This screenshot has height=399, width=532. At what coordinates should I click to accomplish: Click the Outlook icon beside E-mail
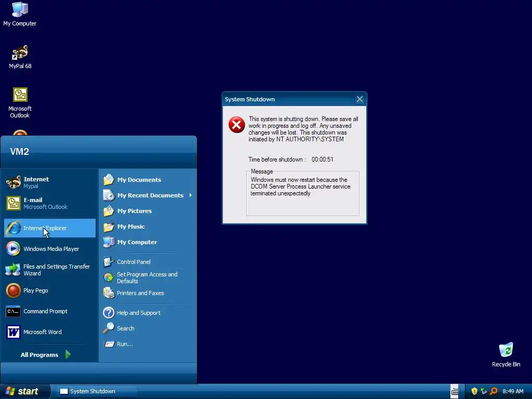[14, 203]
